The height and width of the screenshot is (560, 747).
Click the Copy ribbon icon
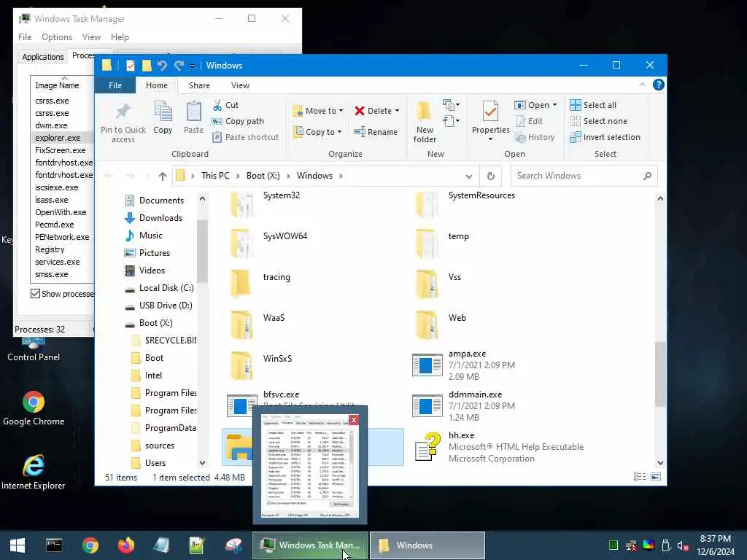click(x=163, y=111)
